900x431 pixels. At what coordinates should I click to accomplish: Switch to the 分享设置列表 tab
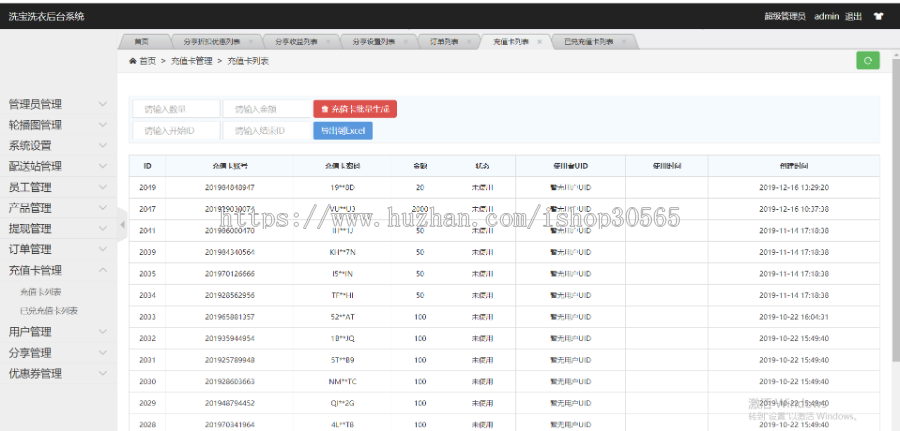pyautogui.click(x=373, y=42)
